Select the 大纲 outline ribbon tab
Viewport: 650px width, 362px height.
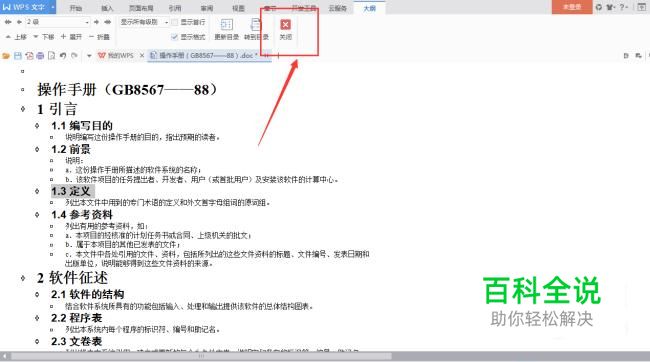click(369, 8)
